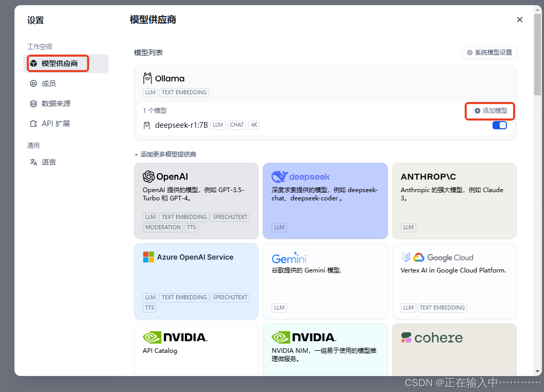Click the Microsoft four-color logo
Viewport: 544px width, 392px height.
pyautogui.click(x=148, y=257)
